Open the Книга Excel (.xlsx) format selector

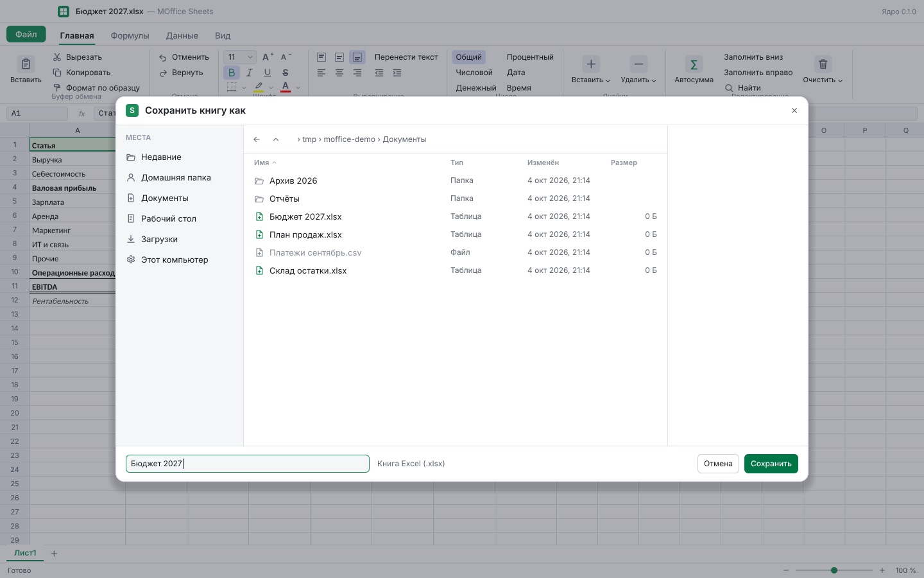(x=411, y=464)
